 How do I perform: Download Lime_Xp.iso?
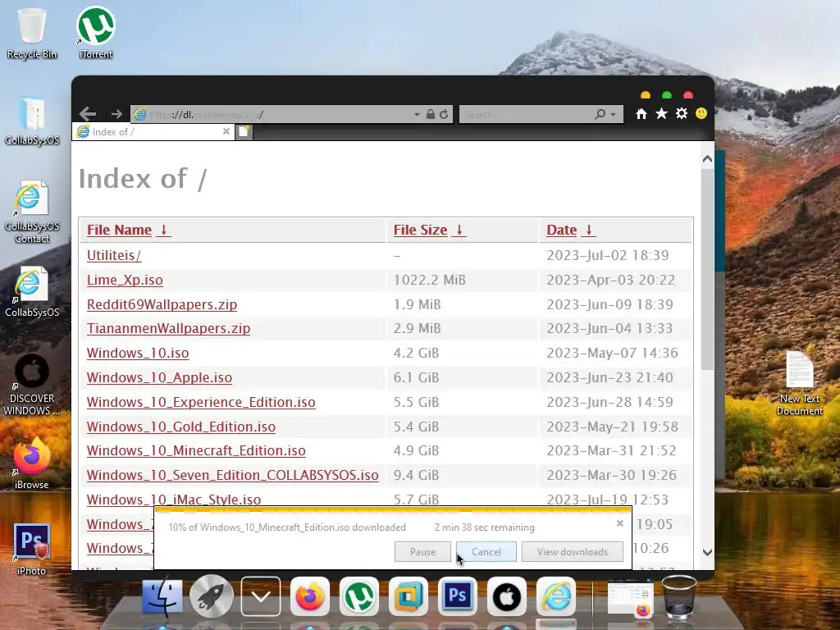(125, 280)
